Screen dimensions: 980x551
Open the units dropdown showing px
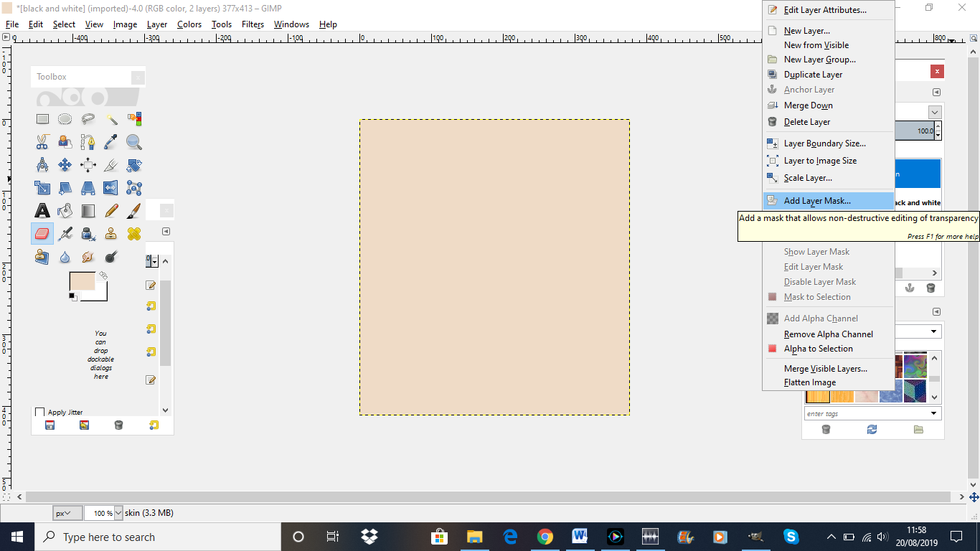coord(65,512)
